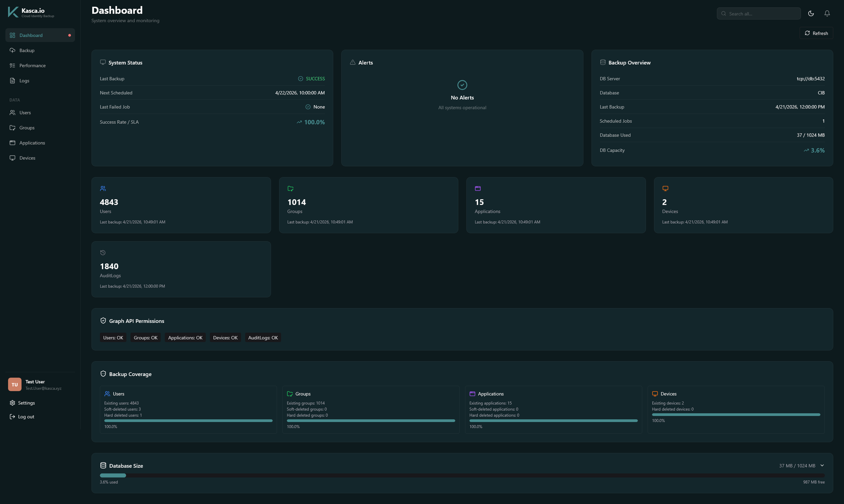Click the Users: OK badge
Viewport: 844px width, 504px height.
point(113,338)
